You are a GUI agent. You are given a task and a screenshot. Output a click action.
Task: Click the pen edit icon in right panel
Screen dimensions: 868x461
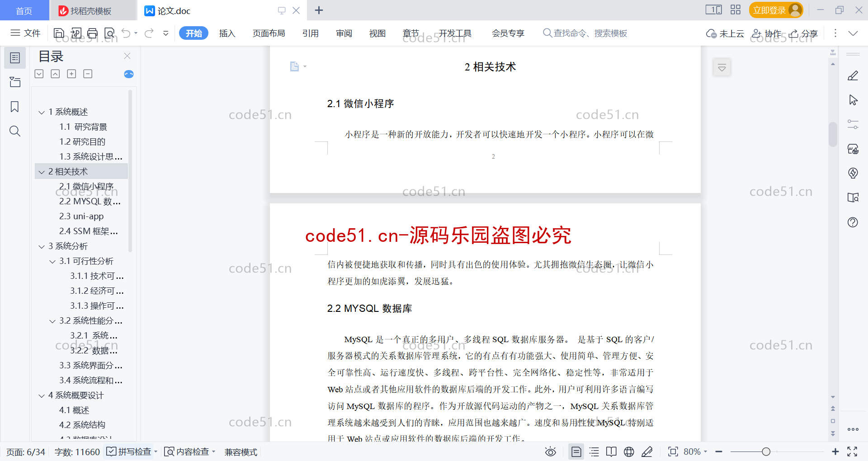click(x=853, y=75)
